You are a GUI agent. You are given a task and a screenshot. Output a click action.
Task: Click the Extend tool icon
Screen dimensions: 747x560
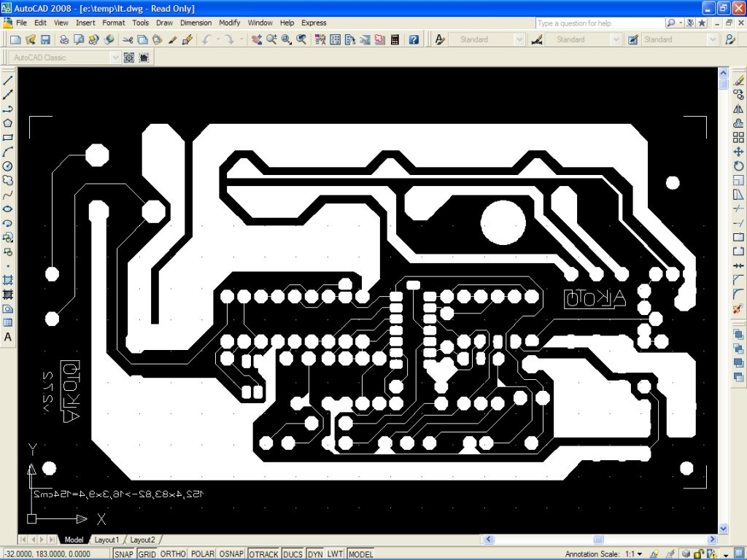tap(738, 223)
